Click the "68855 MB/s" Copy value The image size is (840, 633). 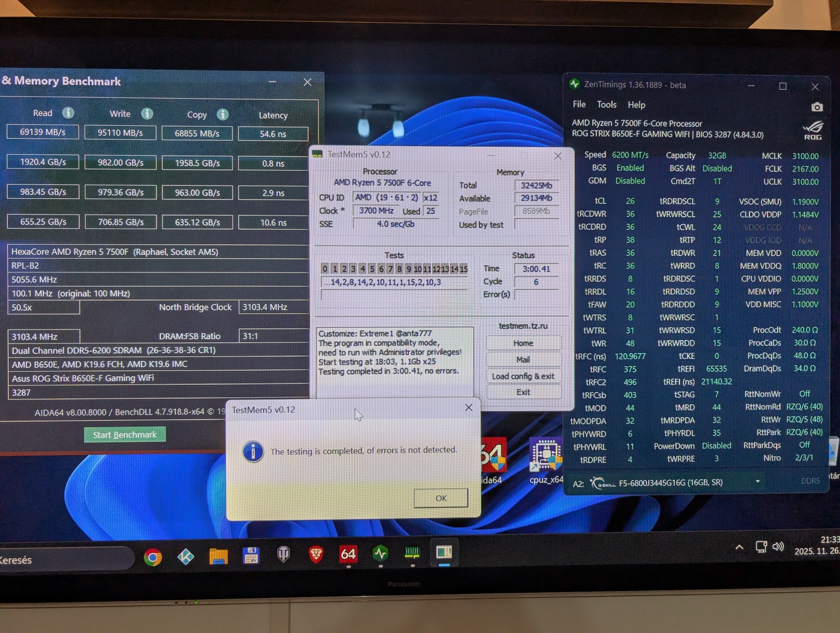coord(197,133)
